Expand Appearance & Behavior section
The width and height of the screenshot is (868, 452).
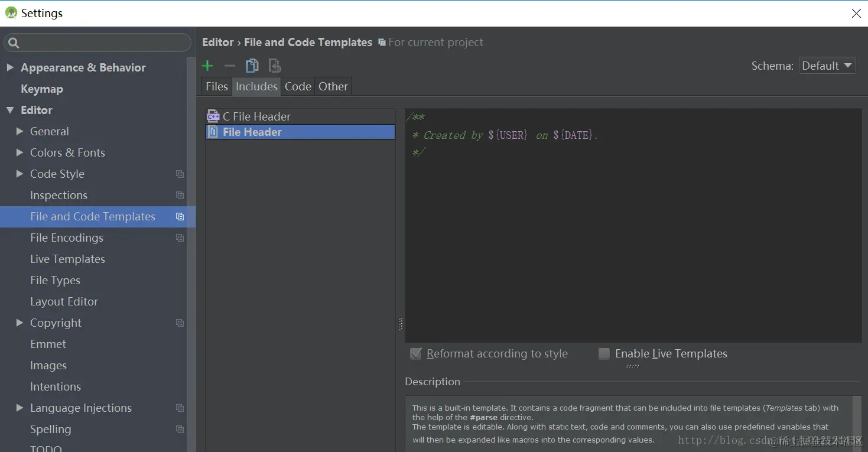coord(10,67)
